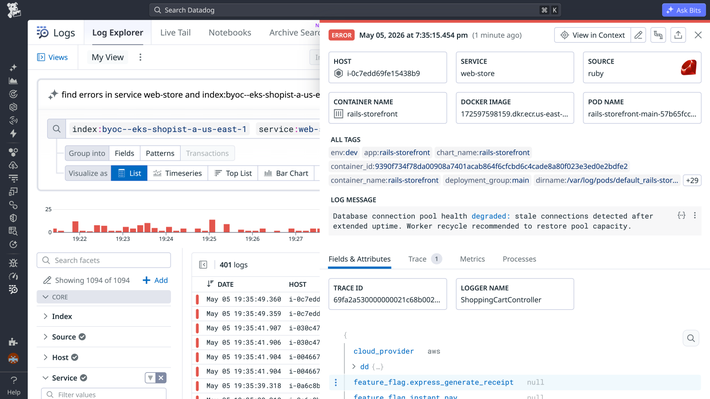Group into Patterns
The image size is (710, 399).
160,153
